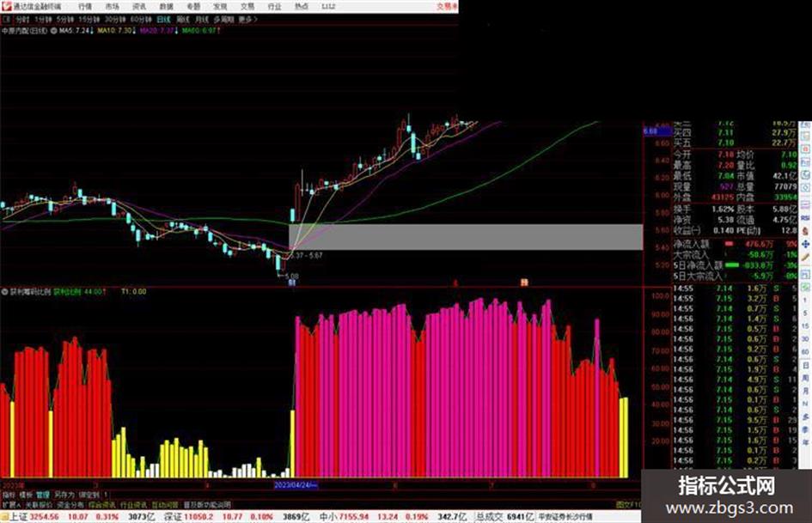Click the red square sidebar icon
The height and width of the screenshot is (523, 812).
click(x=805, y=149)
